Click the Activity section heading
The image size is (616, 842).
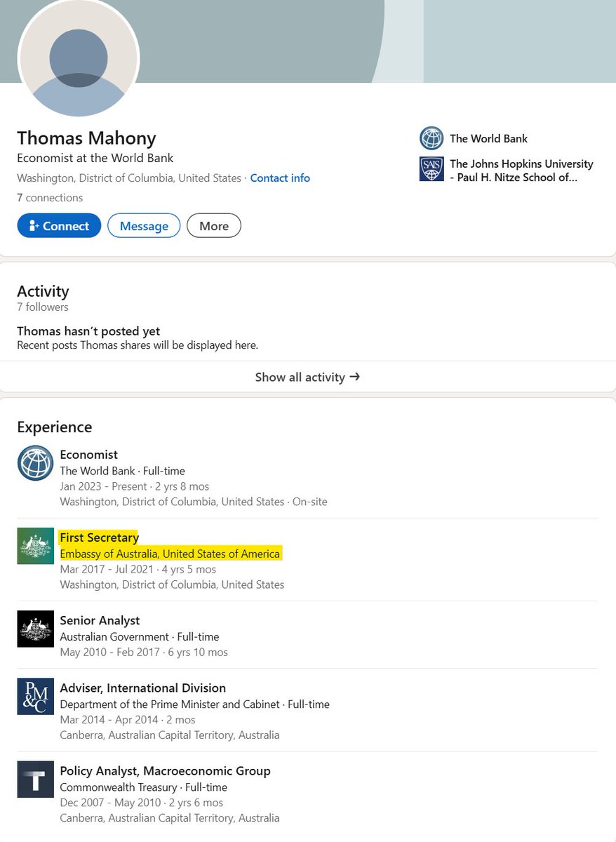pos(43,291)
